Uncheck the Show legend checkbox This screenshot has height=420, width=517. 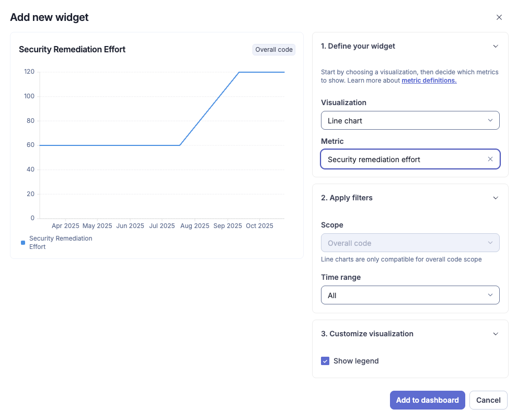click(325, 361)
